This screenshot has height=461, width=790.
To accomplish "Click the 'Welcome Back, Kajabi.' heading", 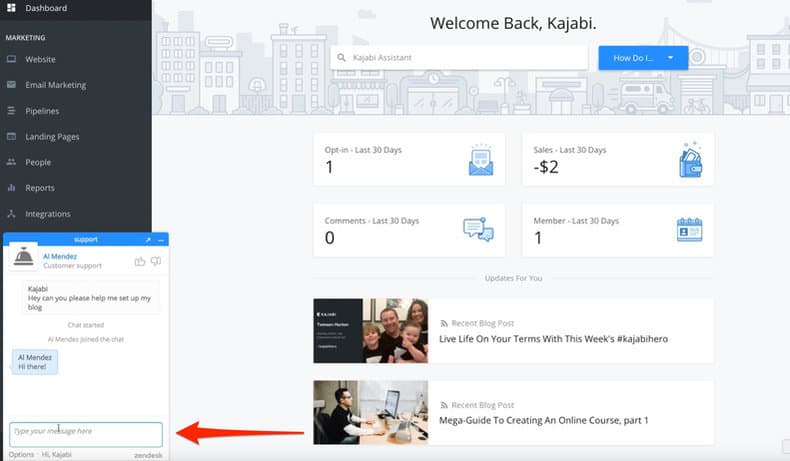I will (x=513, y=23).
